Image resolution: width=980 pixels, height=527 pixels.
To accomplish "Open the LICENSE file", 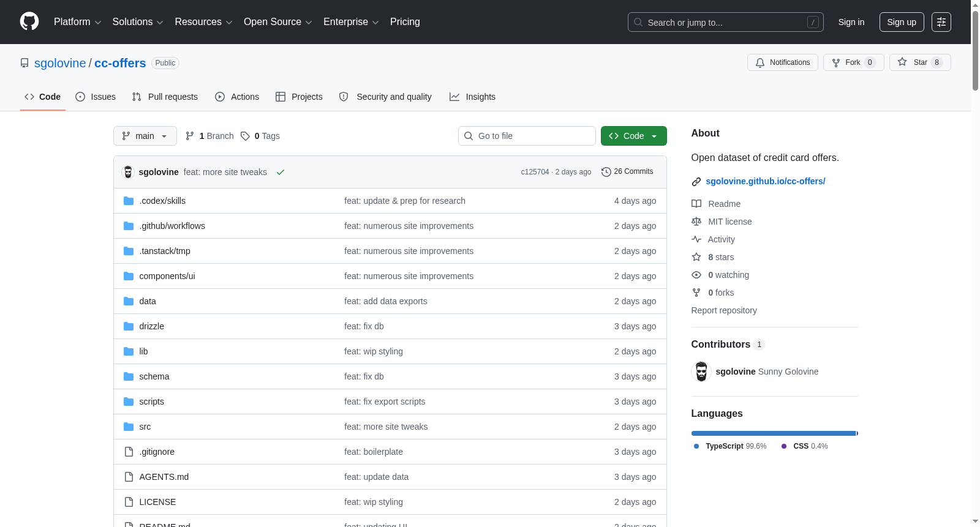I will [x=157, y=502].
